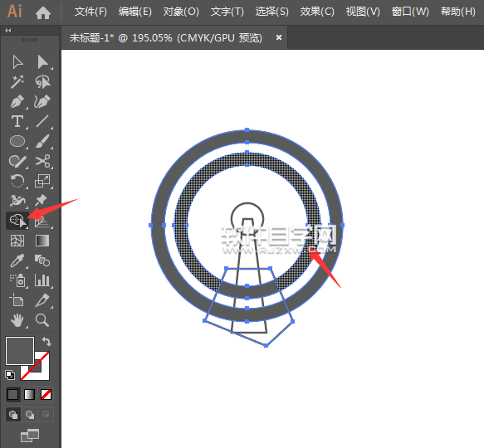Activate the Scissors tool
Viewport: 484px width, 448px height.
pyautogui.click(x=42, y=161)
